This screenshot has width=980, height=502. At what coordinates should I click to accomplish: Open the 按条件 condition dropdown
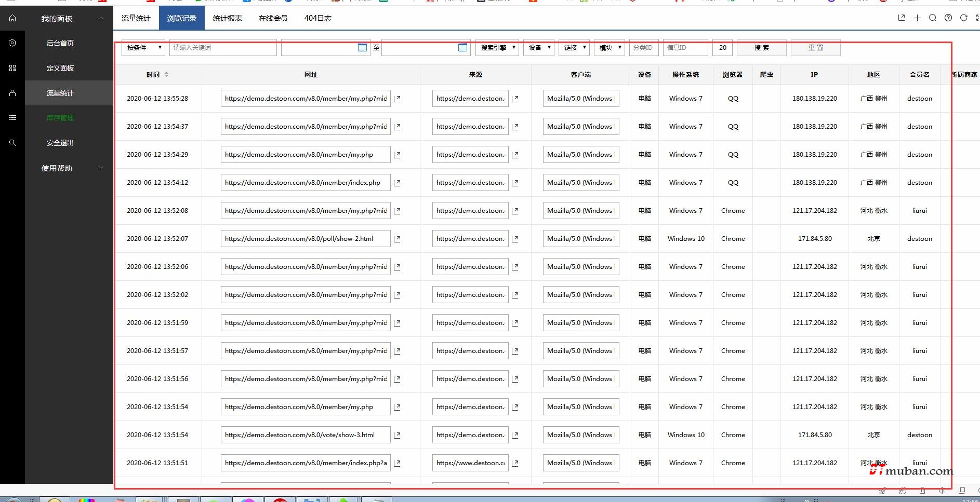click(x=143, y=48)
